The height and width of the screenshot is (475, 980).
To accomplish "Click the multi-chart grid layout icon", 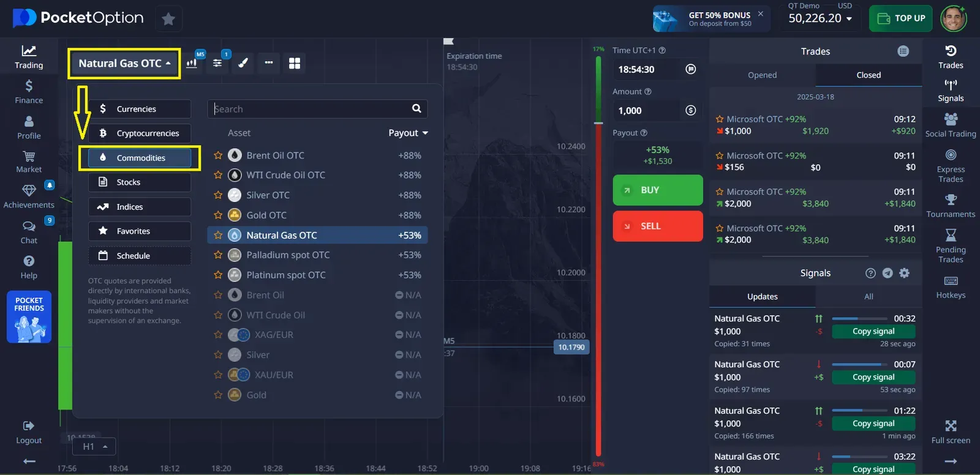I will point(295,63).
